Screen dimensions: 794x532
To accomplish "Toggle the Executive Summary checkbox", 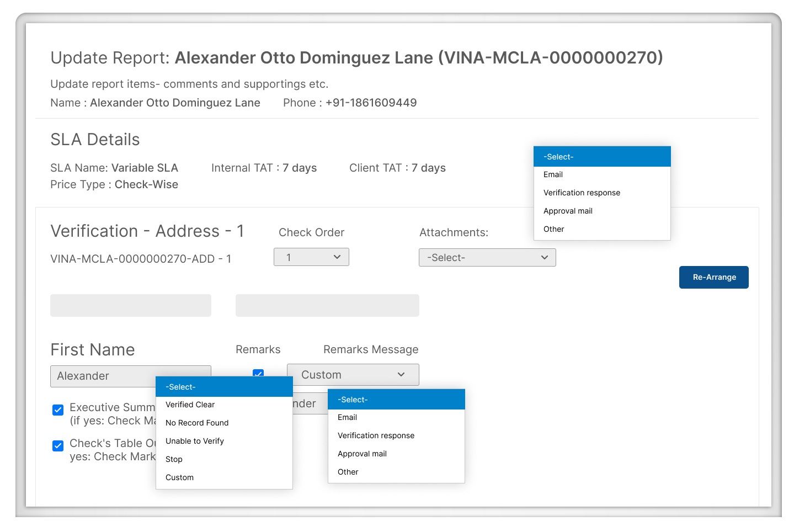I will click(x=58, y=409).
